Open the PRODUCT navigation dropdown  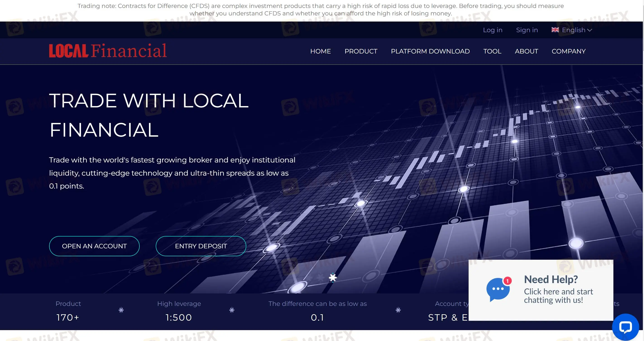(x=361, y=51)
